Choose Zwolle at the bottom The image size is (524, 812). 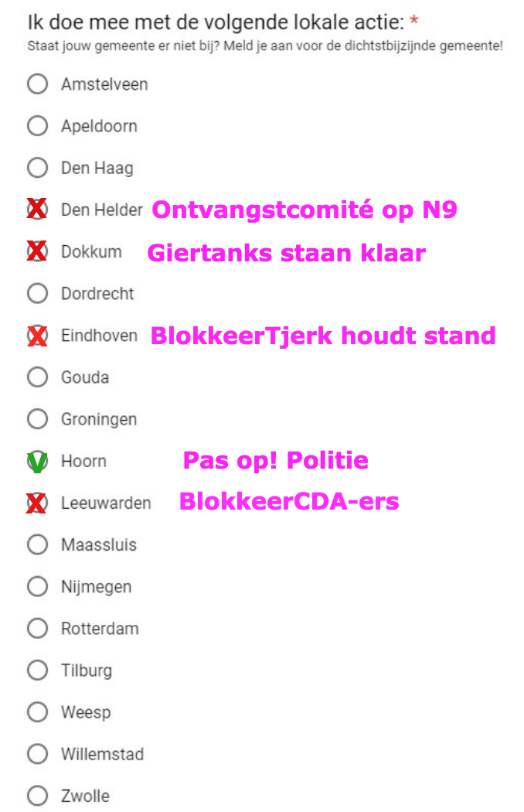[x=37, y=795]
